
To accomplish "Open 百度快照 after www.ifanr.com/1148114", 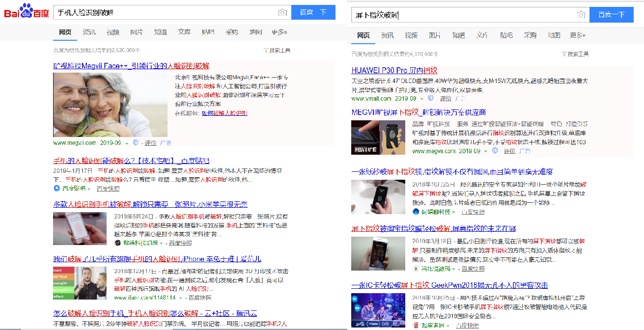I will coord(200,298).
